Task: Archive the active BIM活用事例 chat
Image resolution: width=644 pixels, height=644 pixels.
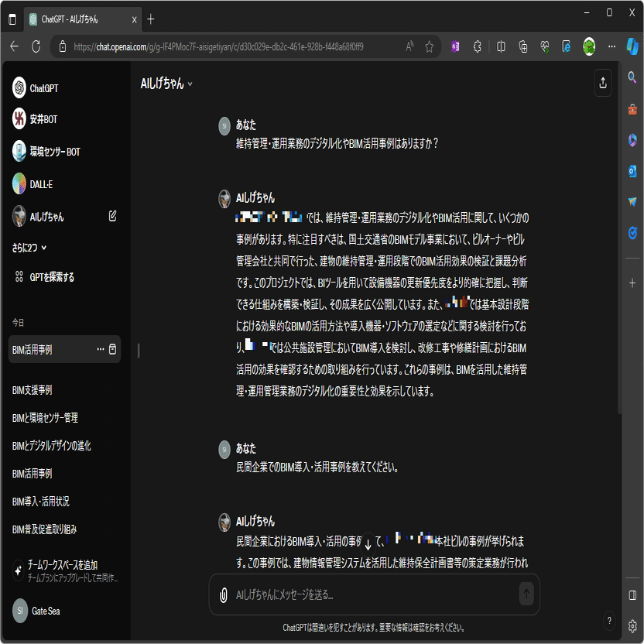Action: coord(112,349)
